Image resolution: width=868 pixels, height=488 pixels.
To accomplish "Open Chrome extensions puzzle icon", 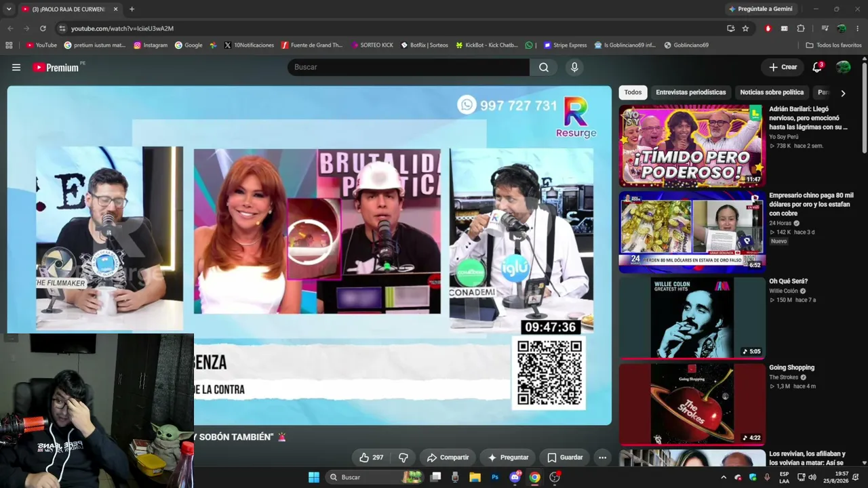I will point(801,28).
